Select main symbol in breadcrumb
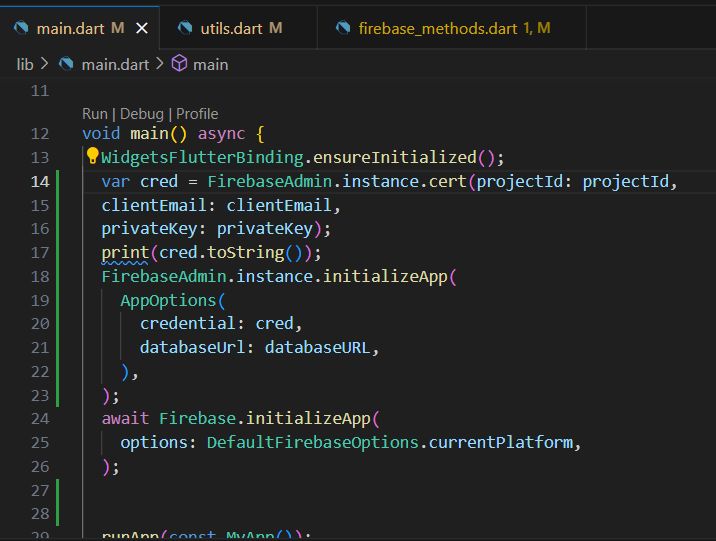The image size is (716, 541). tap(211, 64)
